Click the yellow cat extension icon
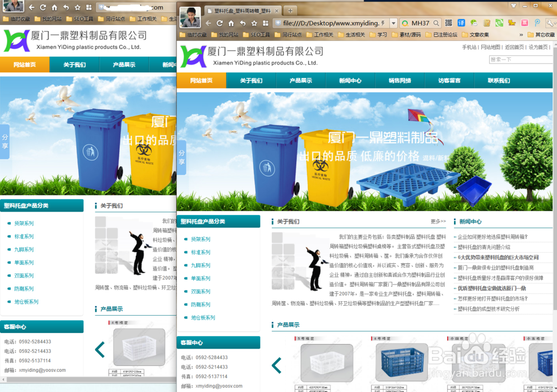557x392 pixels. click(x=511, y=23)
